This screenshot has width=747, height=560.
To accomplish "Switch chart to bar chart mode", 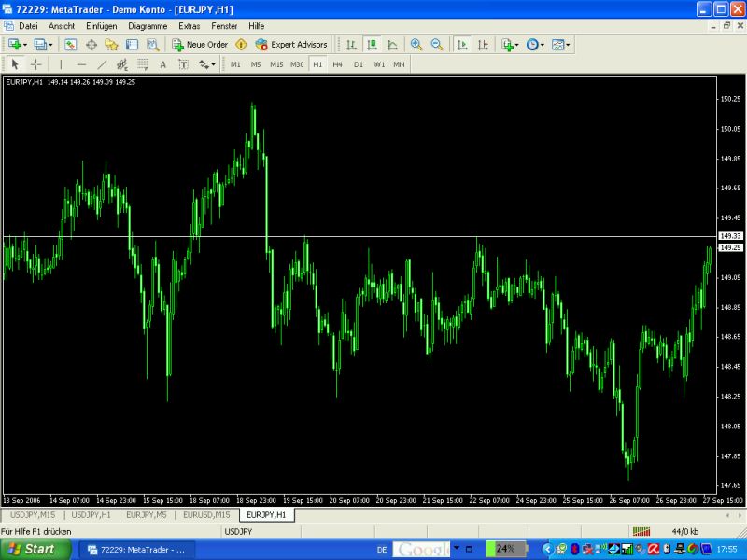I will coord(351,44).
